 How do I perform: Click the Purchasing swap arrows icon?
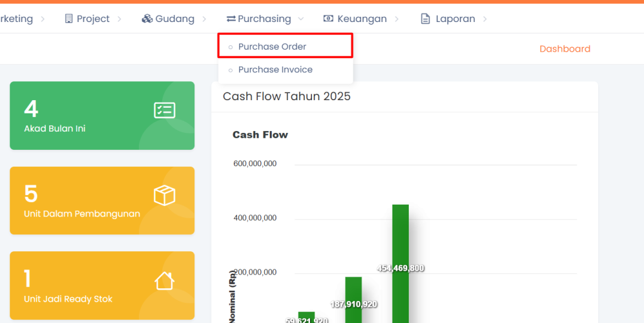click(x=231, y=19)
